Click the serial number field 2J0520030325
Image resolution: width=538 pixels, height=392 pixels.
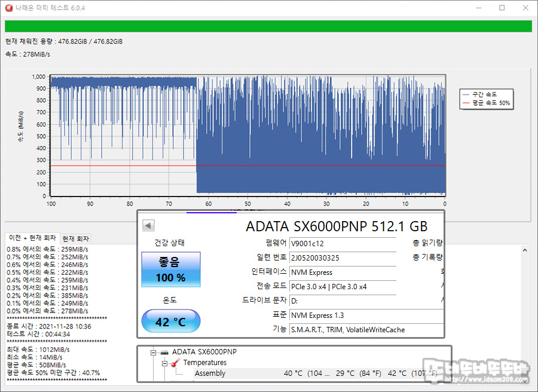pos(343,258)
